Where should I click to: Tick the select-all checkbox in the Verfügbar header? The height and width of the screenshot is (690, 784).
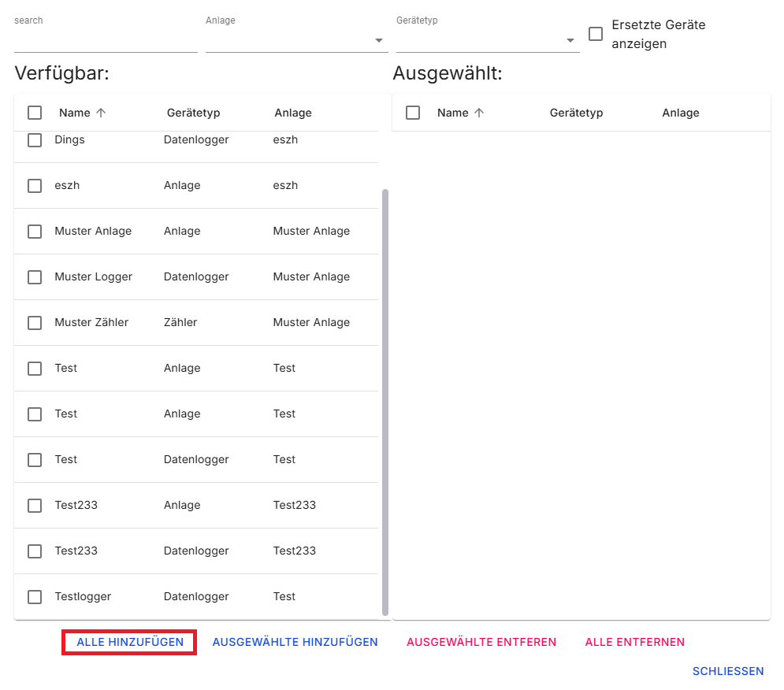coord(35,113)
